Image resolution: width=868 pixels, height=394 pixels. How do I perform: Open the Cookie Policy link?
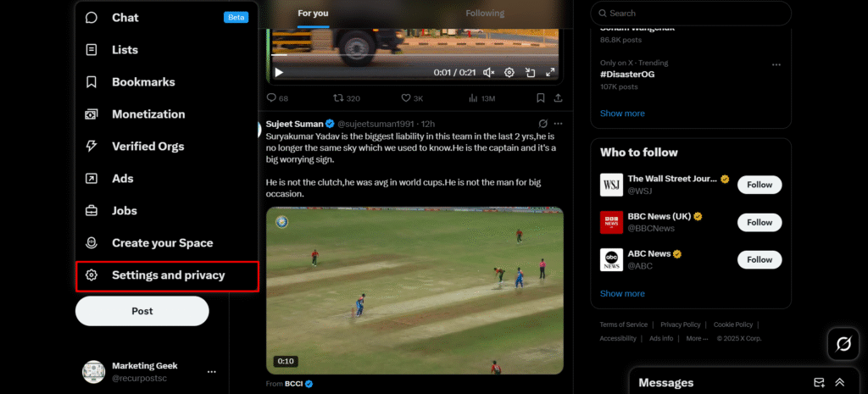coord(733,325)
